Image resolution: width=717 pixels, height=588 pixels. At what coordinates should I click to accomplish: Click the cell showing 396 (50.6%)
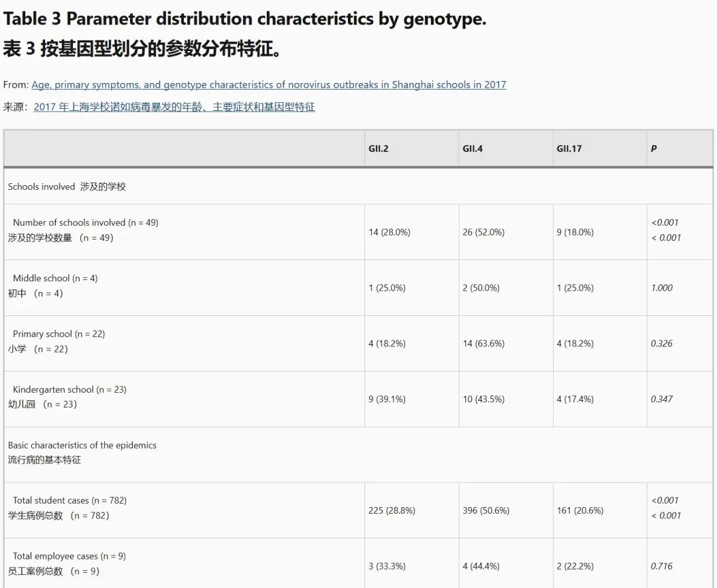[x=486, y=510]
